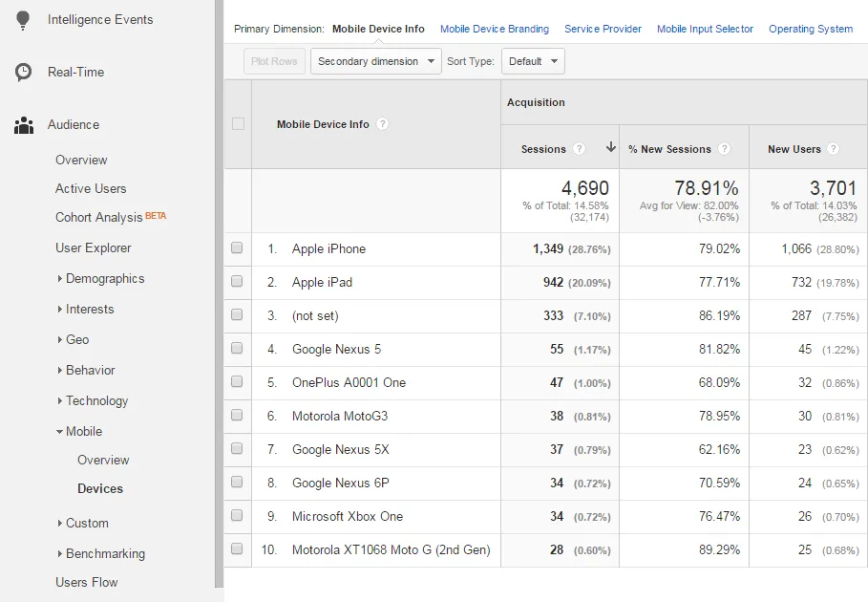Check the Apple iPhone row checkbox
The width and height of the screenshot is (868, 602).
[x=237, y=248]
